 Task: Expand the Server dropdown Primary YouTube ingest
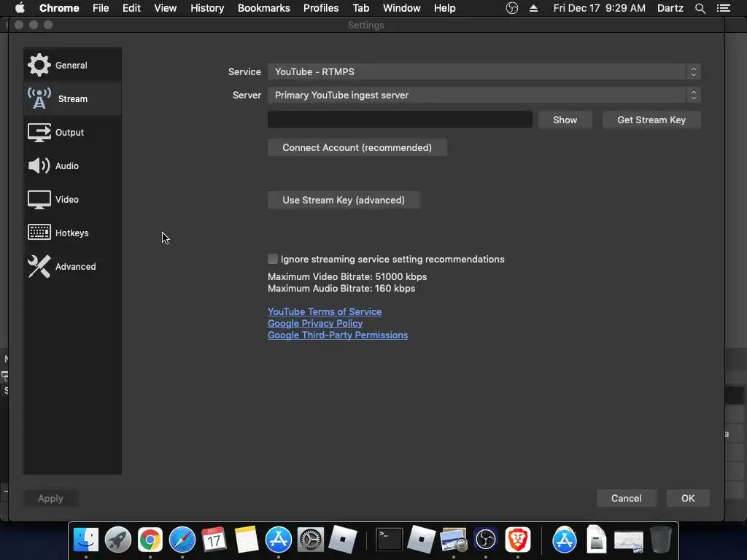484,95
